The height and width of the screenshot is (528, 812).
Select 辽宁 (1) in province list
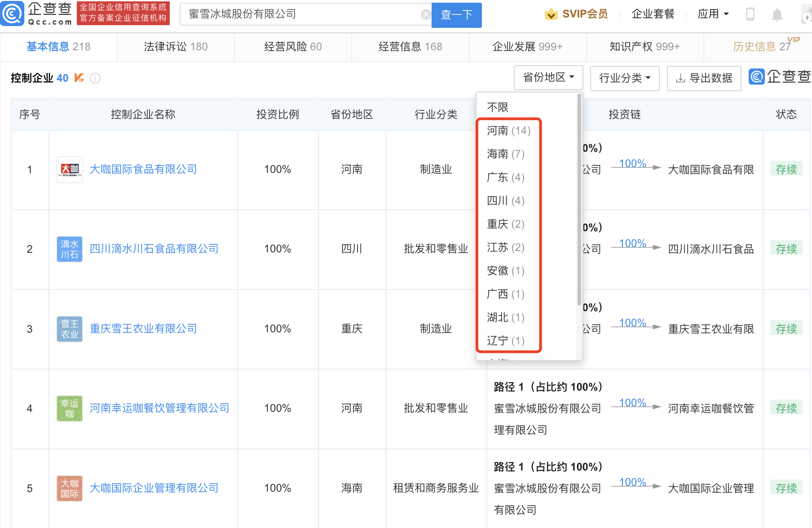[506, 341]
